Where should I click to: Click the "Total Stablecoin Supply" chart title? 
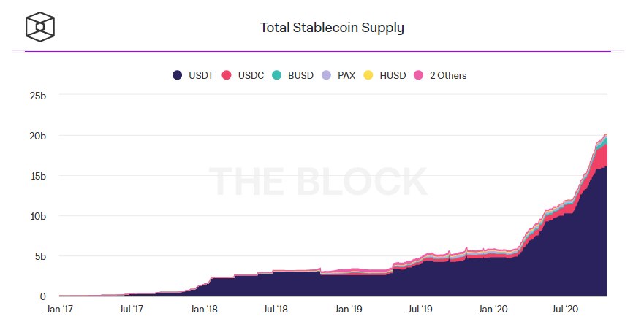(x=332, y=28)
